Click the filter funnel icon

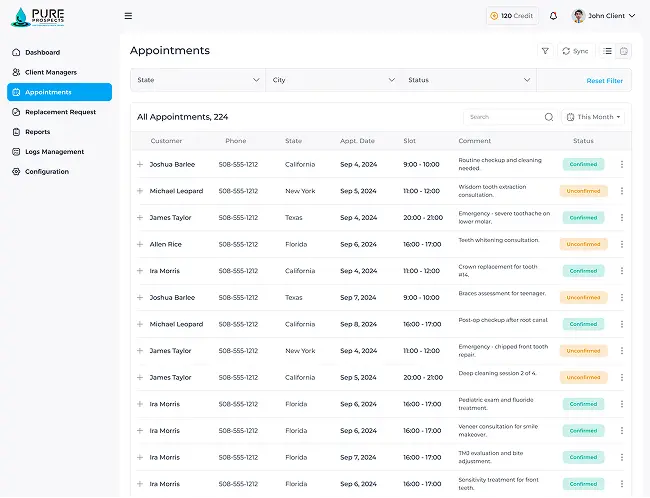coord(545,51)
